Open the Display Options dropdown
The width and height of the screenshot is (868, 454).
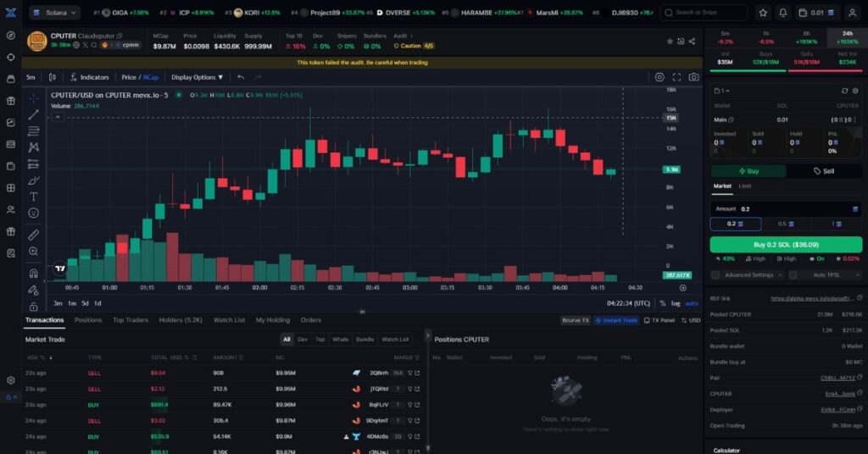pos(197,77)
